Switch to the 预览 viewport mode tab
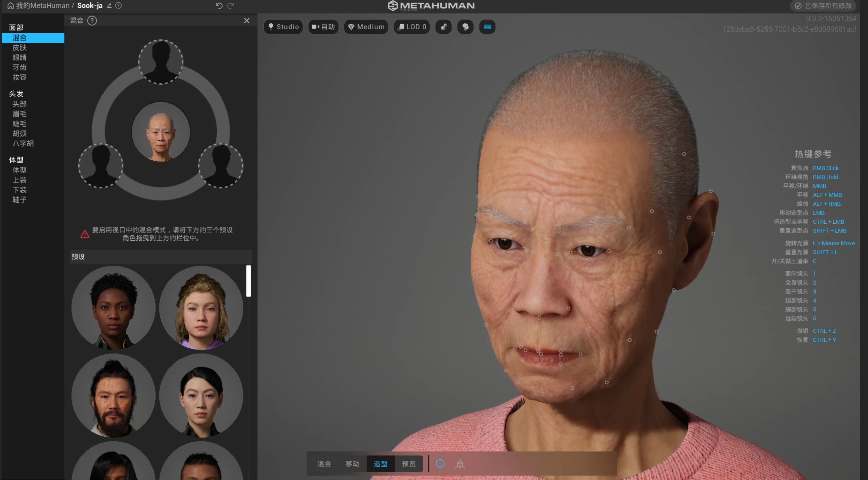The width and height of the screenshot is (868, 480). (x=409, y=464)
